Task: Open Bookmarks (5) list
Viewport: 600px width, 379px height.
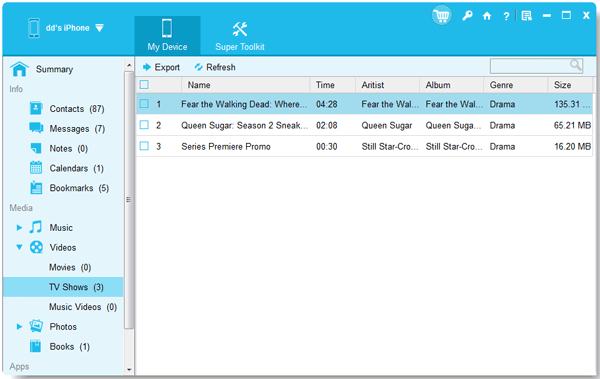Action: tap(79, 188)
